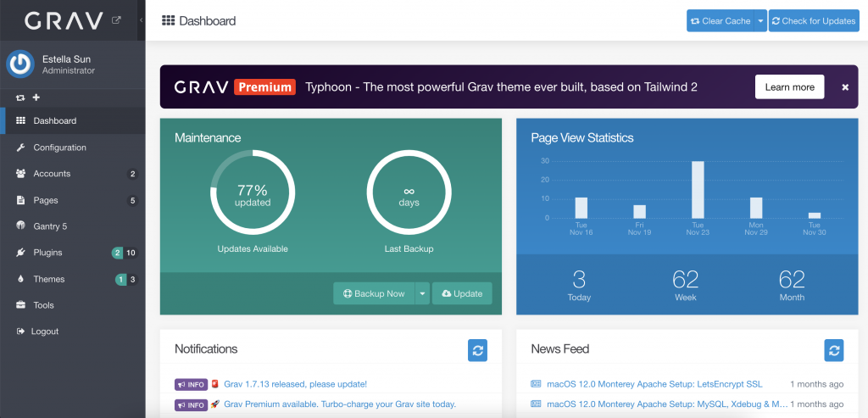The image size is (868, 418).
Task: Click the Last Backup days ring
Action: [x=409, y=193]
